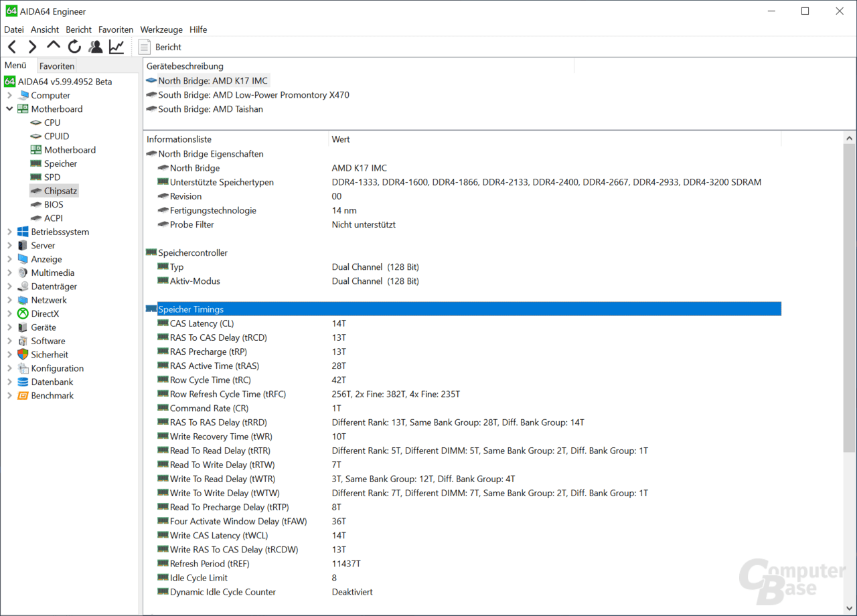The height and width of the screenshot is (616, 857).
Task: Select the Command Rate (CR) row
Action: (x=463, y=408)
